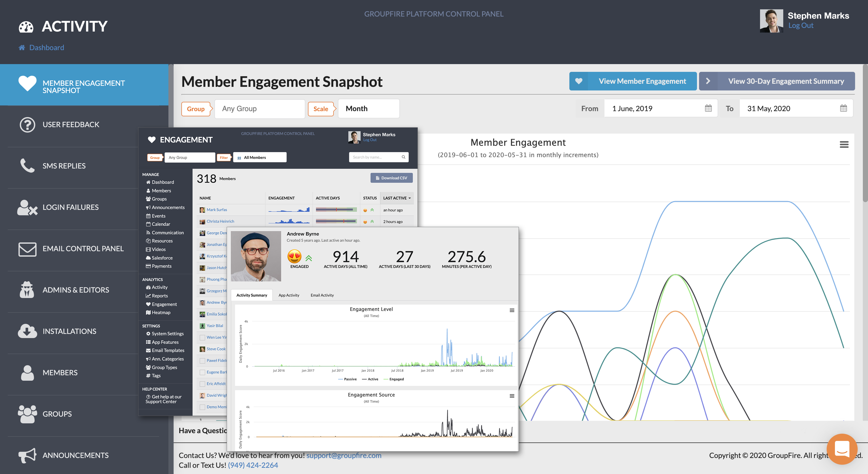Open the All Members filter dropdown
868x474 pixels.
coord(259,157)
